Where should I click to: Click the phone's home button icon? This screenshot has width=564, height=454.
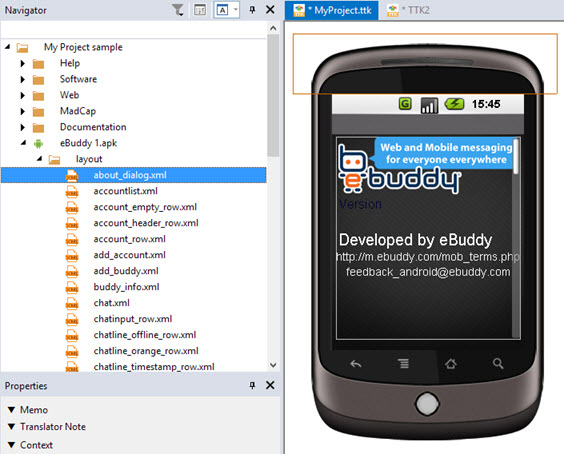pyautogui.click(x=451, y=364)
